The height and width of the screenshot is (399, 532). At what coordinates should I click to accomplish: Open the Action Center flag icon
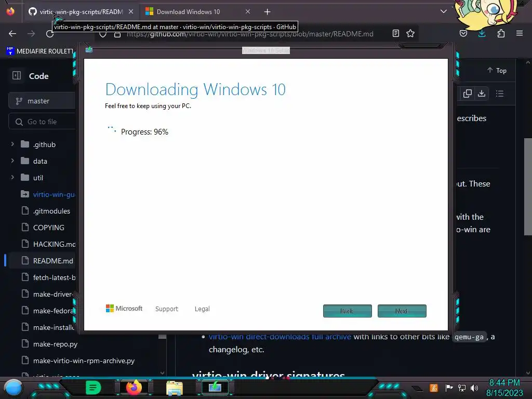point(449,388)
